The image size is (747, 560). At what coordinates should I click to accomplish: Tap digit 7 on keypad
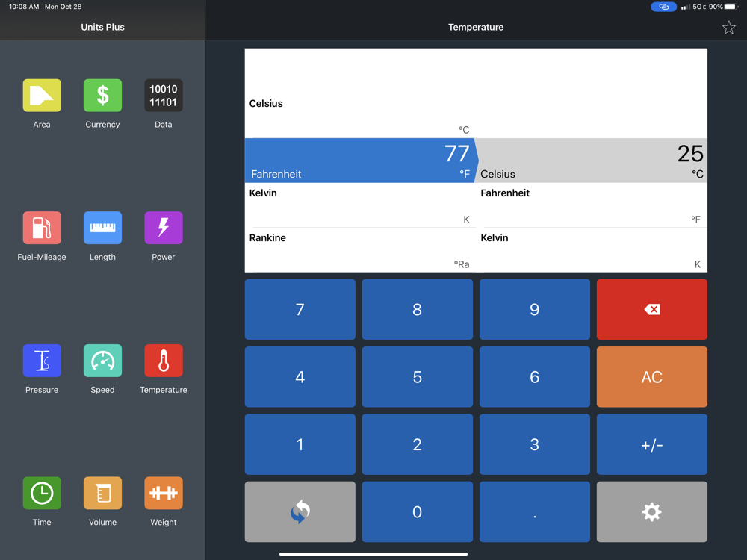(x=300, y=310)
